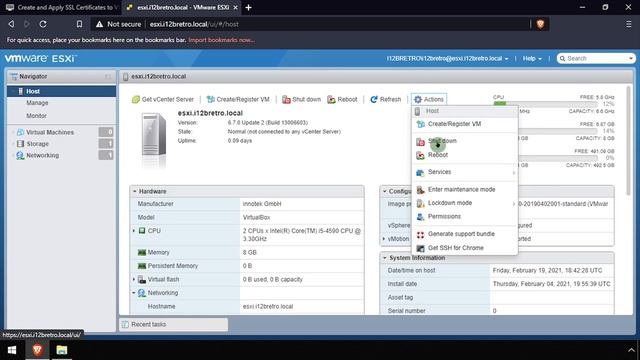Click the Persistent Memory row icon
The height and width of the screenshot is (360, 640).
click(x=142, y=266)
